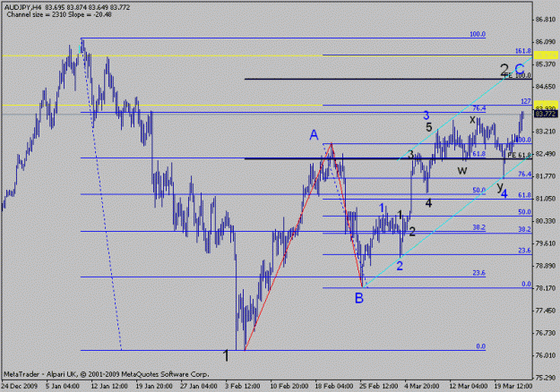Click the 19 Mar 12:00 time label
Viewport: 560px width, 392px height.
coord(513,386)
